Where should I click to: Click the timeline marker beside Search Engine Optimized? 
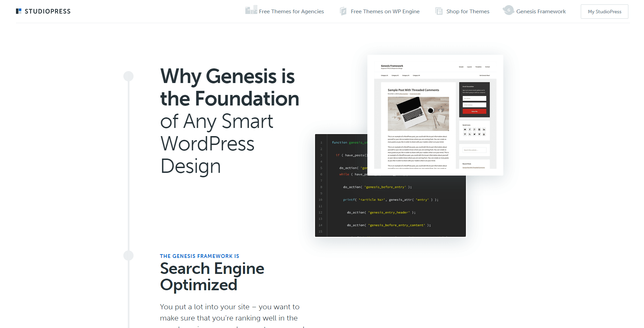pyautogui.click(x=128, y=256)
